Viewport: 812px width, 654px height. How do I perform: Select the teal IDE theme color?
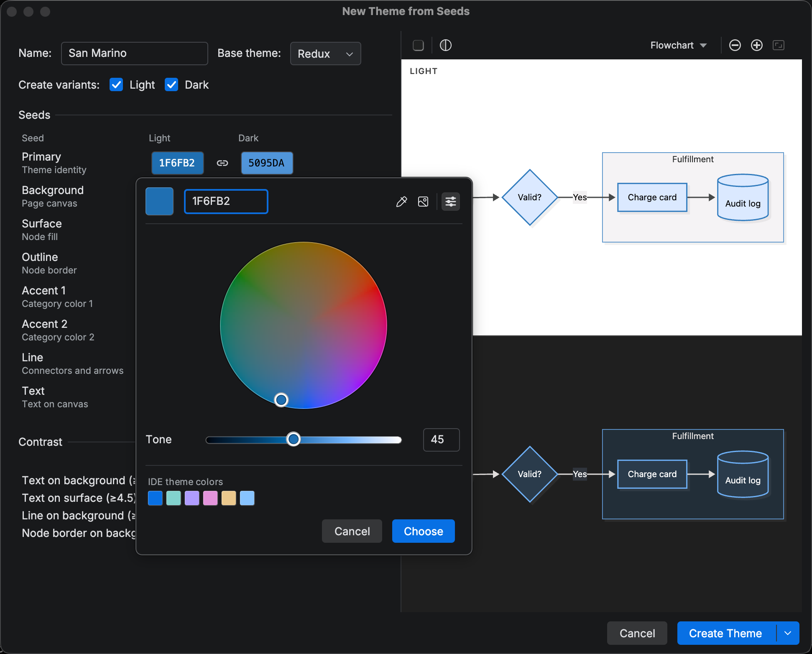coord(174,498)
